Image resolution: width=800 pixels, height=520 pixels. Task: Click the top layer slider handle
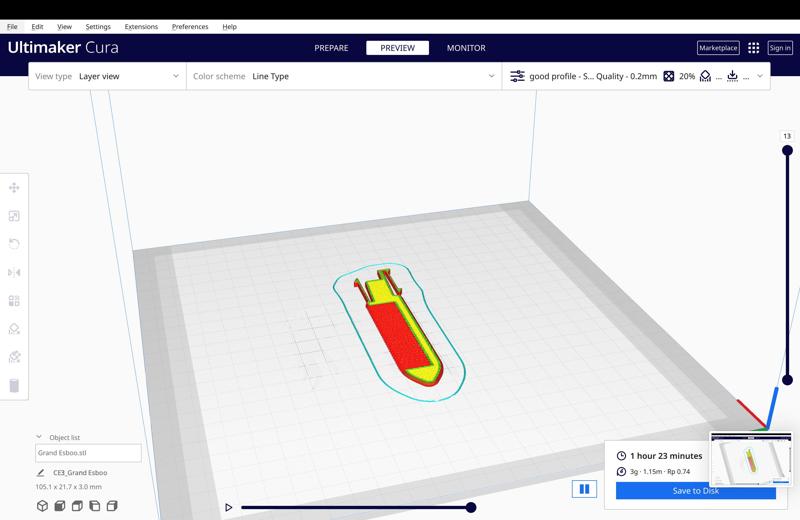[x=787, y=150]
